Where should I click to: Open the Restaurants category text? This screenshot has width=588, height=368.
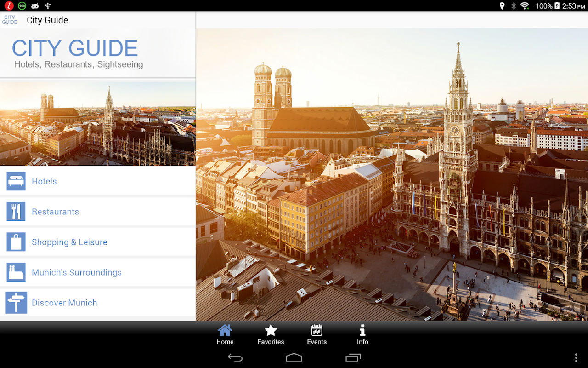(x=55, y=212)
